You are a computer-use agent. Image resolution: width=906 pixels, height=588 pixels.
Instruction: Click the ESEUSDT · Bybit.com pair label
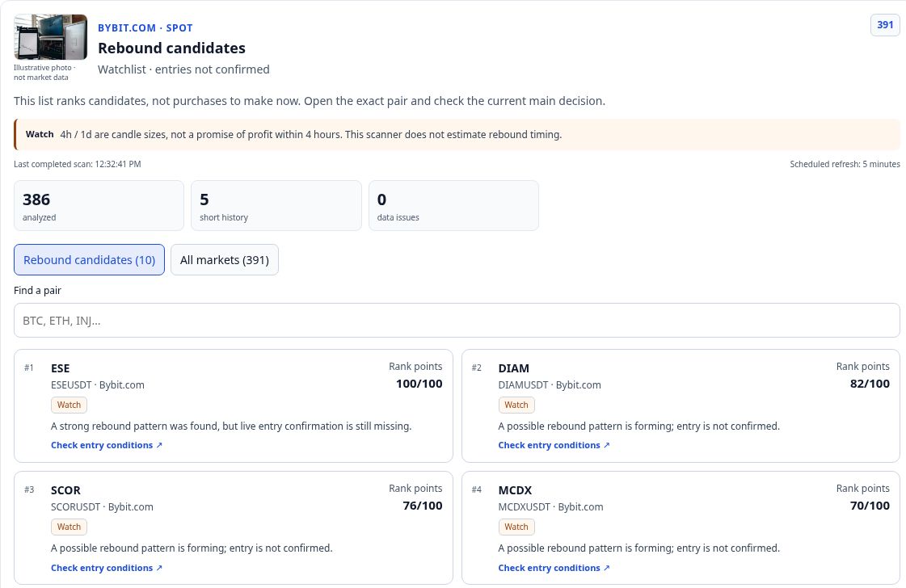pyautogui.click(x=98, y=385)
